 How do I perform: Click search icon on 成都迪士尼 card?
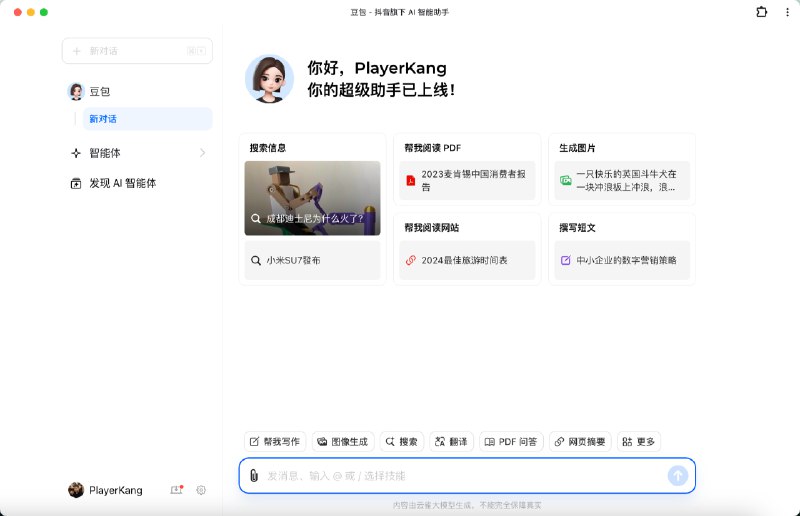(x=256, y=218)
